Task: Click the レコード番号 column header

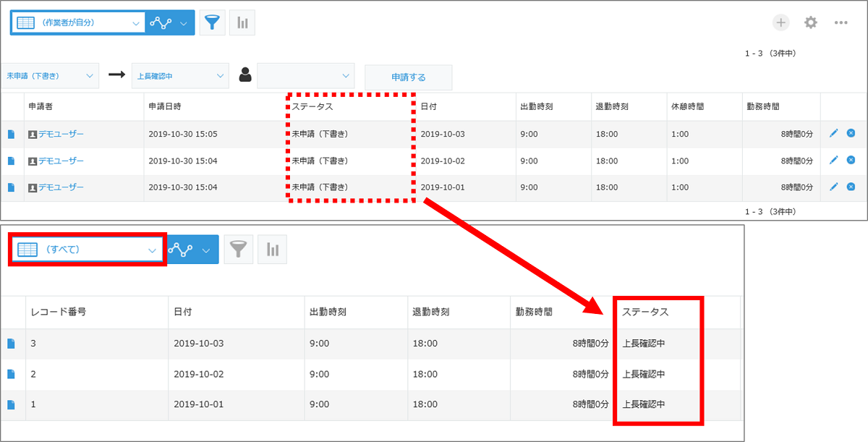Action: 59,312
